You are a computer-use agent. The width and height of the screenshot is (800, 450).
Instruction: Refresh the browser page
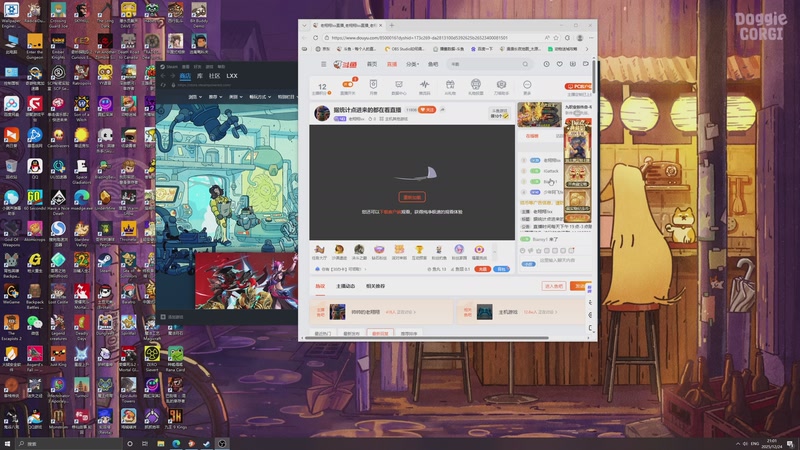click(x=315, y=38)
